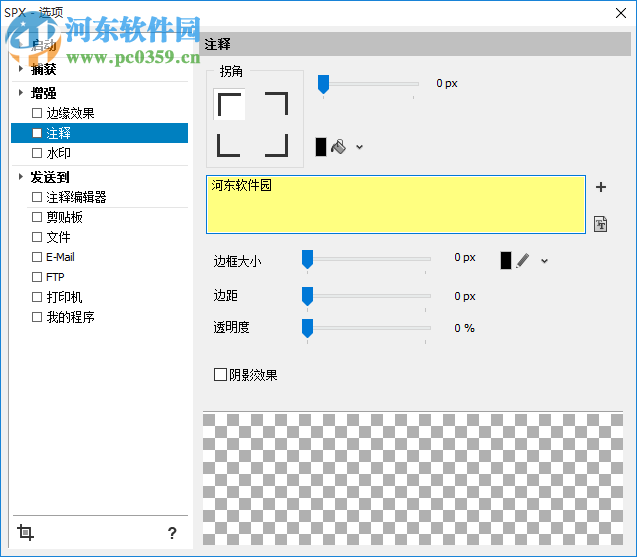The height and width of the screenshot is (557, 637).
Task: Enable the 边缘效果 checkbox
Action: [37, 113]
